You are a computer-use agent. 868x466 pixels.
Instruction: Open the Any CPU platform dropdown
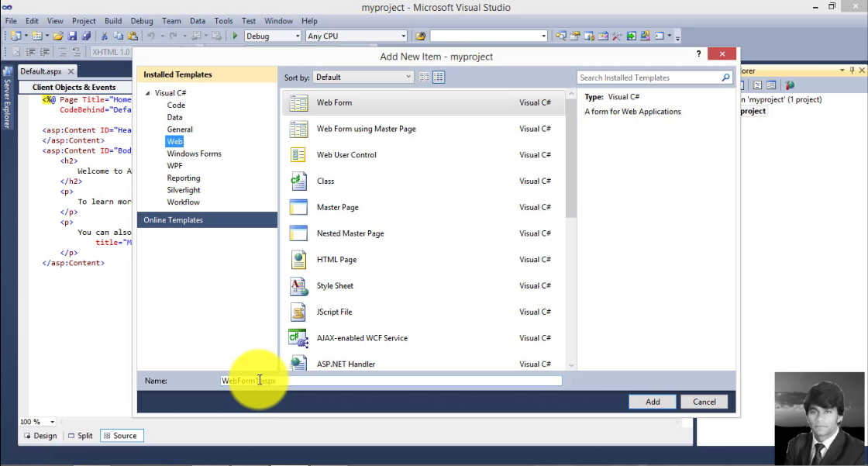coord(403,36)
